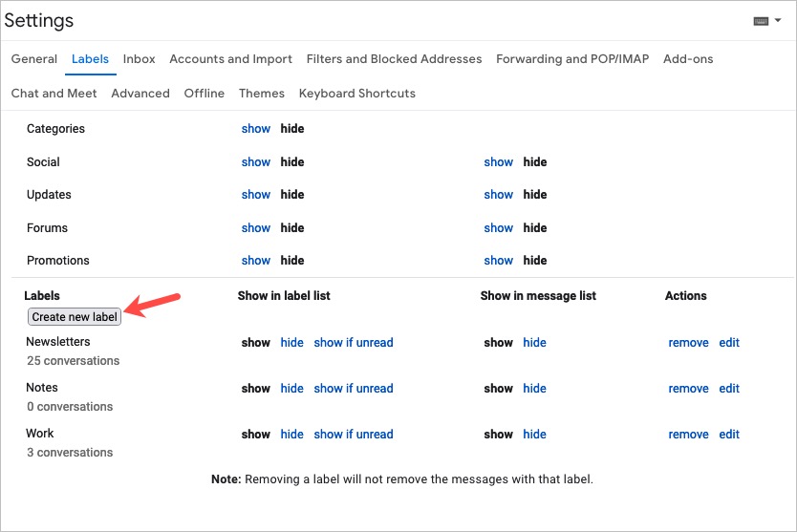
Task: Hide Work from the label list
Action: tap(291, 435)
